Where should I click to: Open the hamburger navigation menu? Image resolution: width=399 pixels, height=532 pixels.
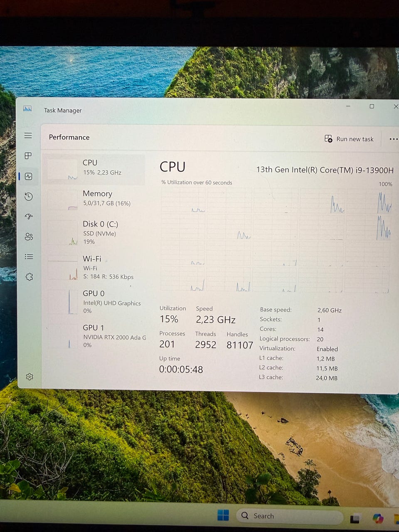pos(28,135)
